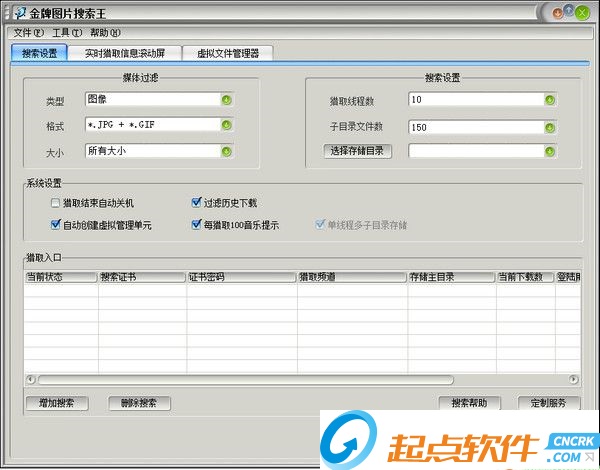
Task: Expand the 类型 dropdown arrow
Action: (227, 100)
